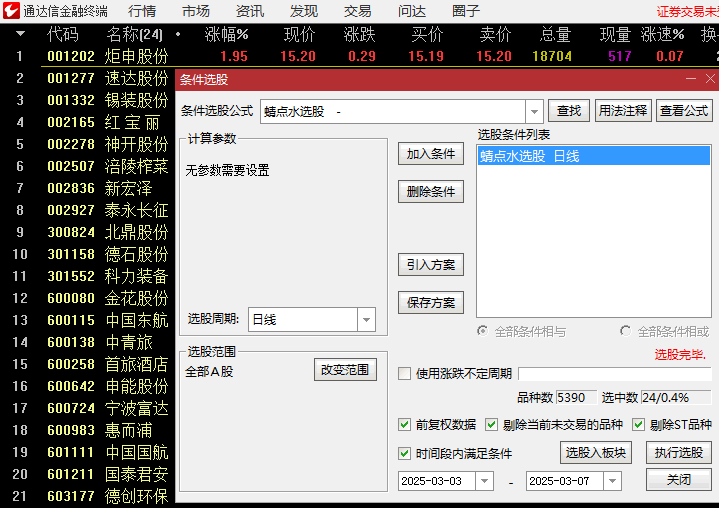Open the 问达 menu

pyautogui.click(x=412, y=11)
